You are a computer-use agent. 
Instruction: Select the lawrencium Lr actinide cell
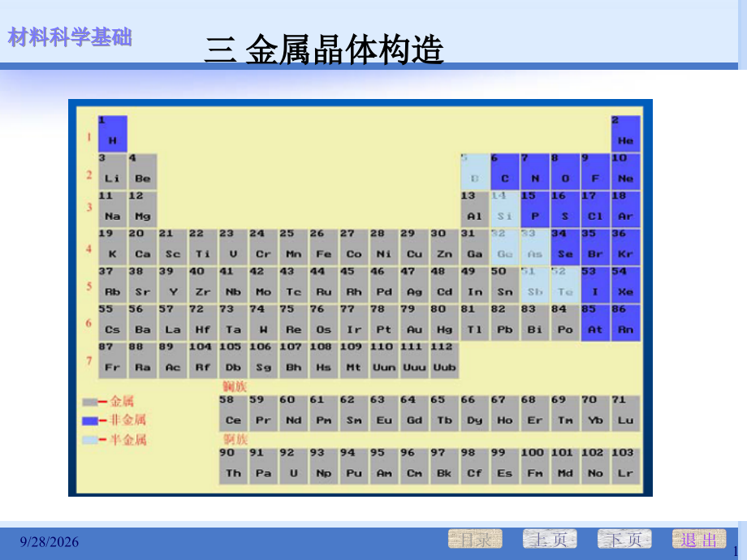pos(625,466)
